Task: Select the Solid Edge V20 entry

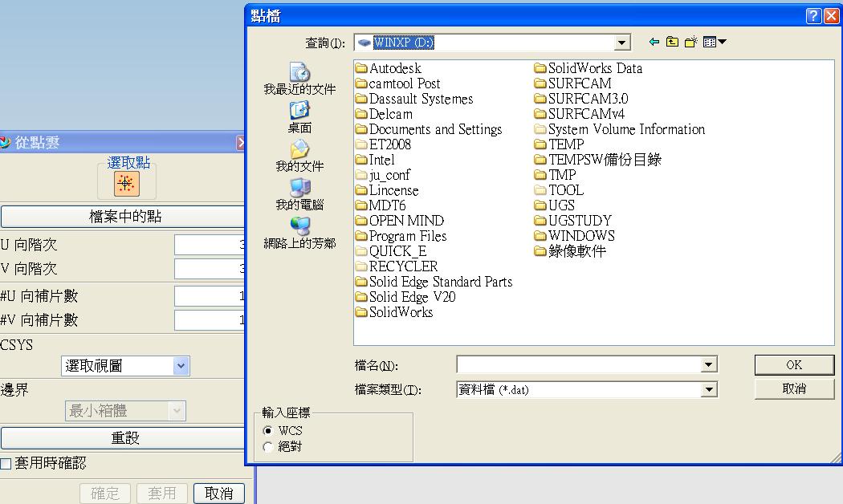Action: (405, 297)
